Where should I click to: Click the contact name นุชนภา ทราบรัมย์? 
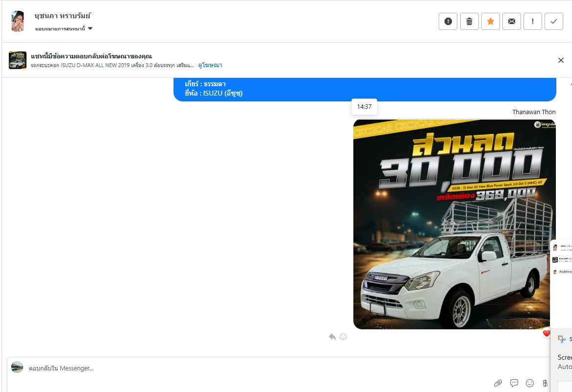point(62,16)
